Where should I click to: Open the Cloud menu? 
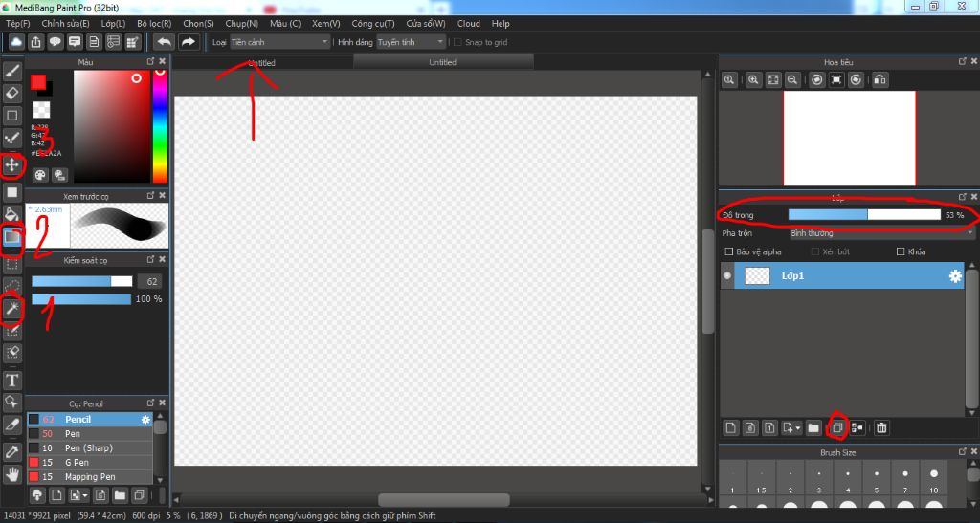(x=469, y=24)
